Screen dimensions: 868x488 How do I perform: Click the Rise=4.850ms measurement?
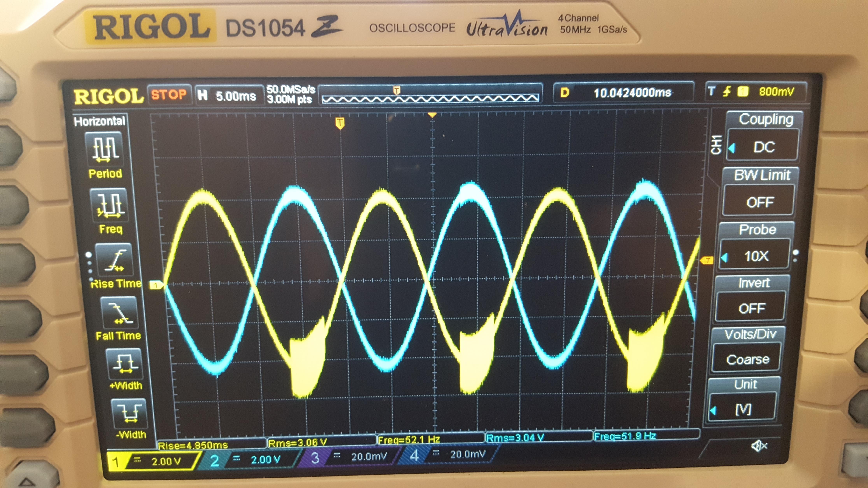(x=193, y=445)
